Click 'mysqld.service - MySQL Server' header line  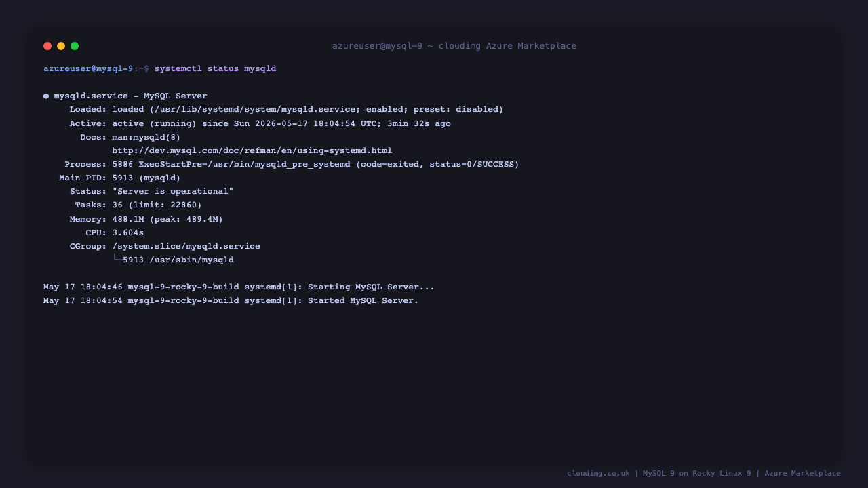click(x=131, y=96)
